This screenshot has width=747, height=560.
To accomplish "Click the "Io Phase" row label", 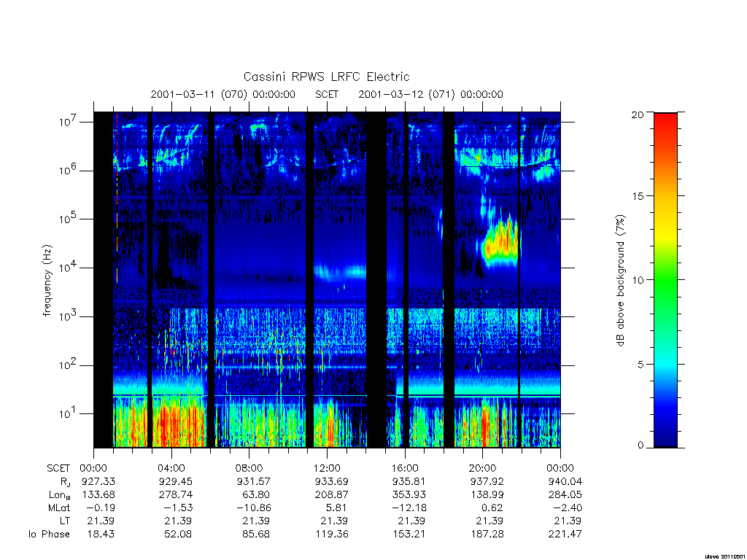I will [x=49, y=534].
